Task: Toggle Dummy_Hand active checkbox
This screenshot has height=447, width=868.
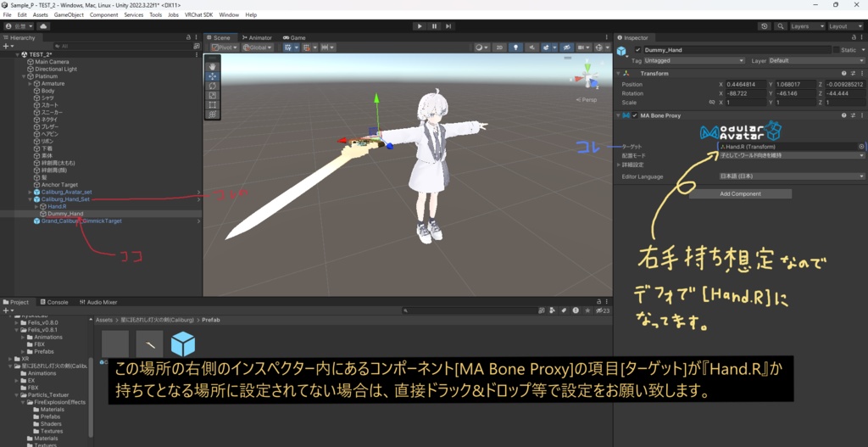Action: tap(637, 50)
